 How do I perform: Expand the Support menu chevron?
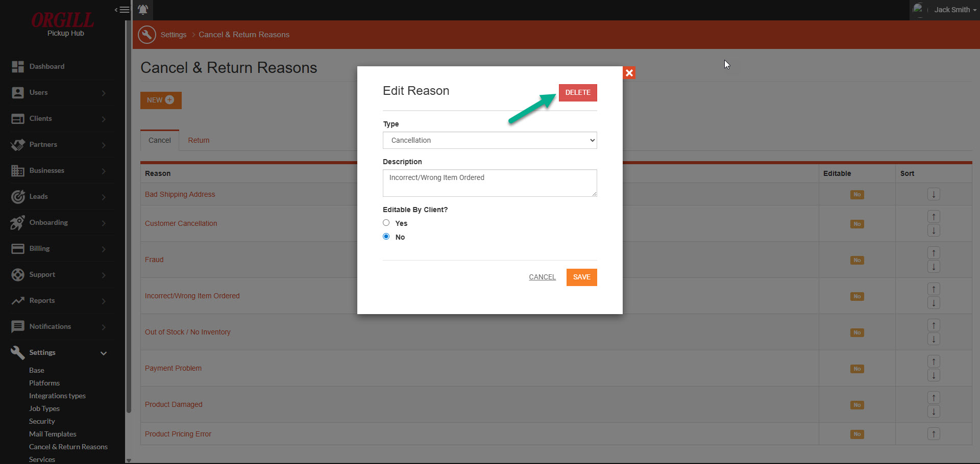(x=104, y=275)
